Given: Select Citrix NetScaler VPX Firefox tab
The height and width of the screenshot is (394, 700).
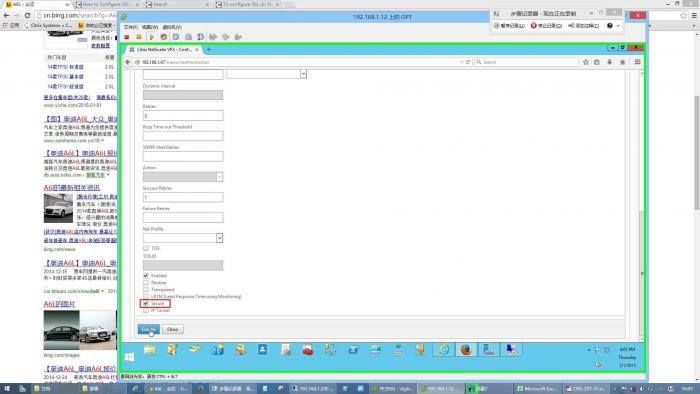Looking at the screenshot, I should click(163, 50).
